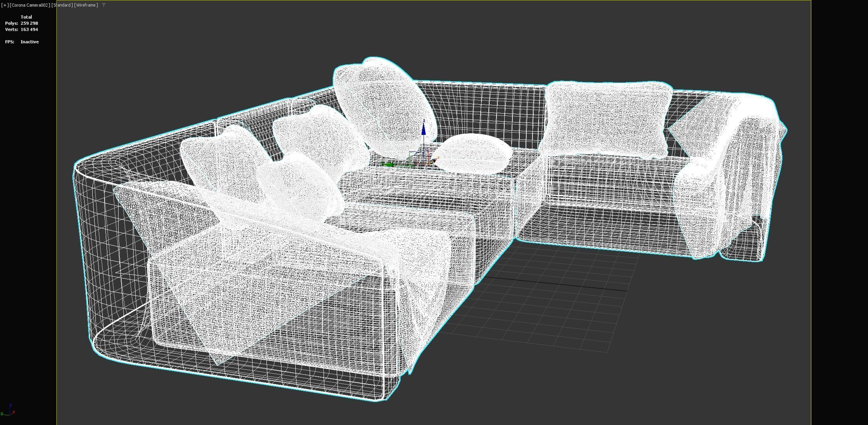Select the square back cushion on right sofa

[606, 120]
